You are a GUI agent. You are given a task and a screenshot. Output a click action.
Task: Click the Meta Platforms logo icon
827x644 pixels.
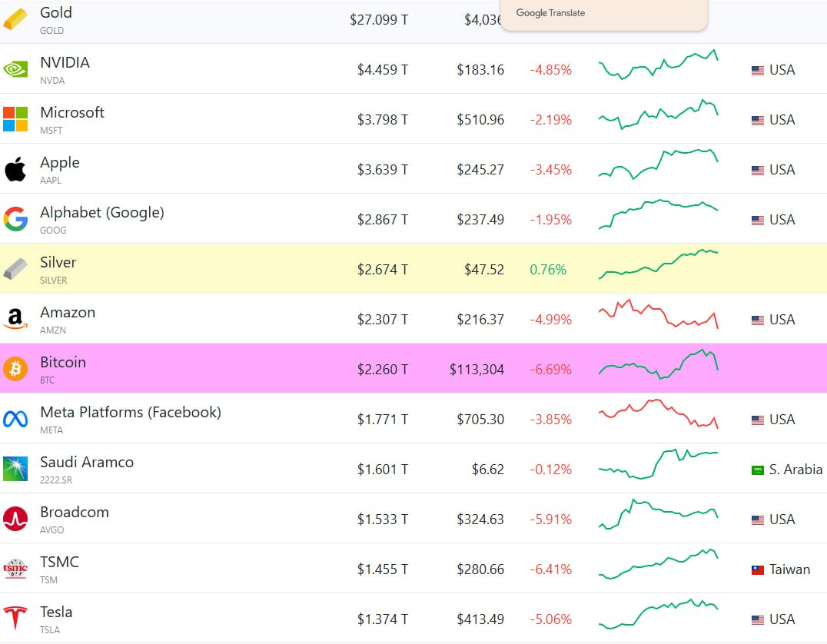coord(15,419)
